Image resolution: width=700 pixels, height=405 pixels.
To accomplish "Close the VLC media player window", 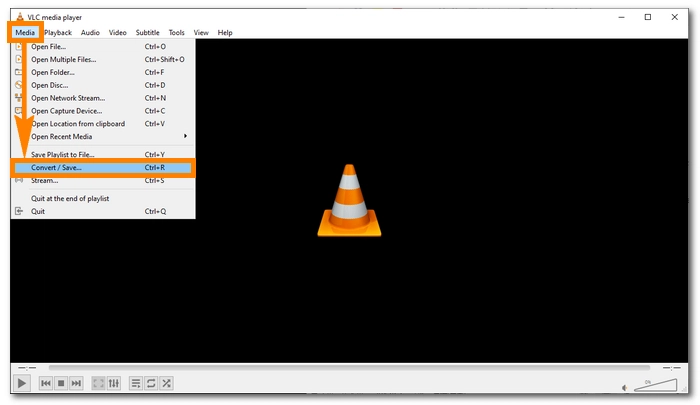I will [675, 17].
